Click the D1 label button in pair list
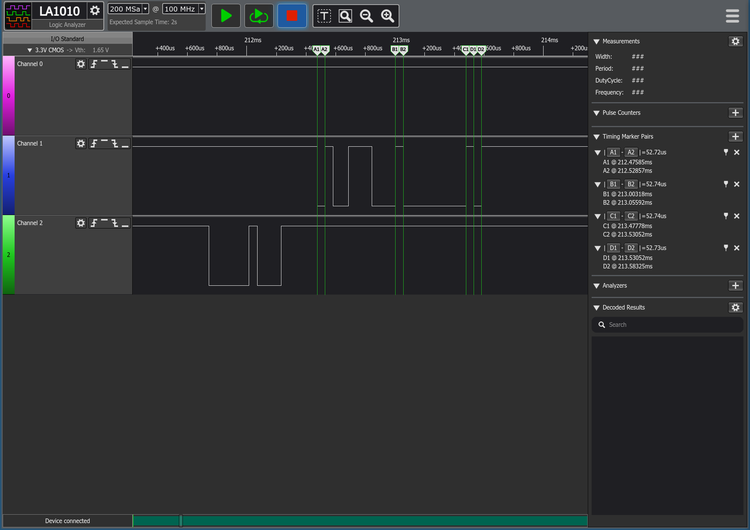The image size is (750, 530). click(613, 248)
